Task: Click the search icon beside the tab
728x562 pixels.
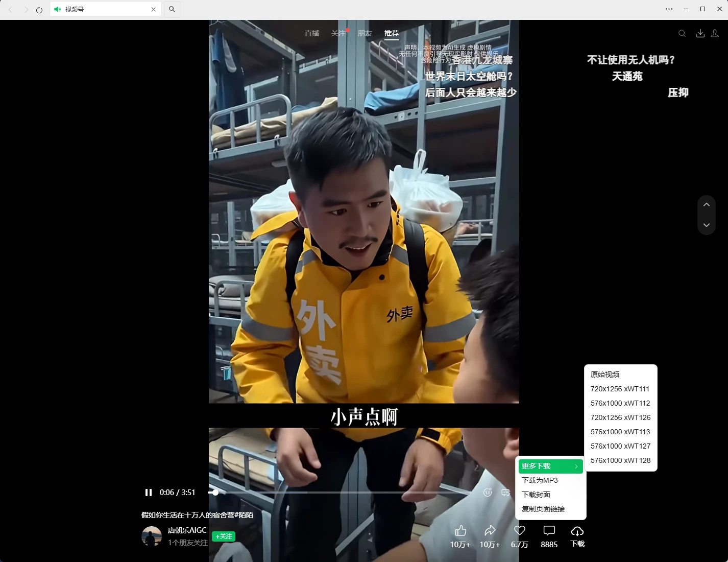Action: 172,9
